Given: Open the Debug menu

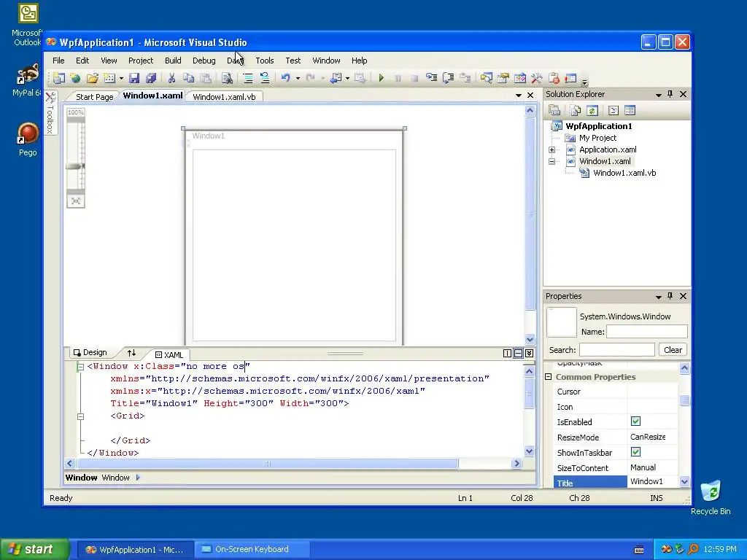Looking at the screenshot, I should [204, 61].
